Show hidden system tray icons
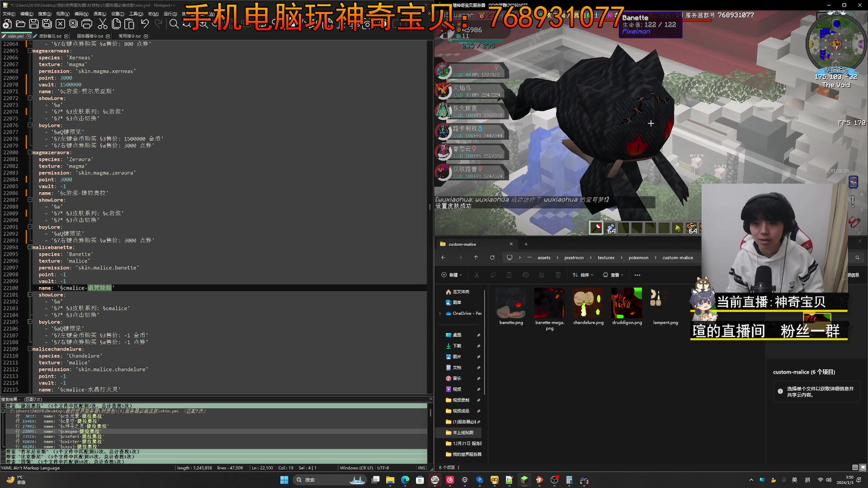The height and width of the screenshot is (488, 868). coord(751,480)
